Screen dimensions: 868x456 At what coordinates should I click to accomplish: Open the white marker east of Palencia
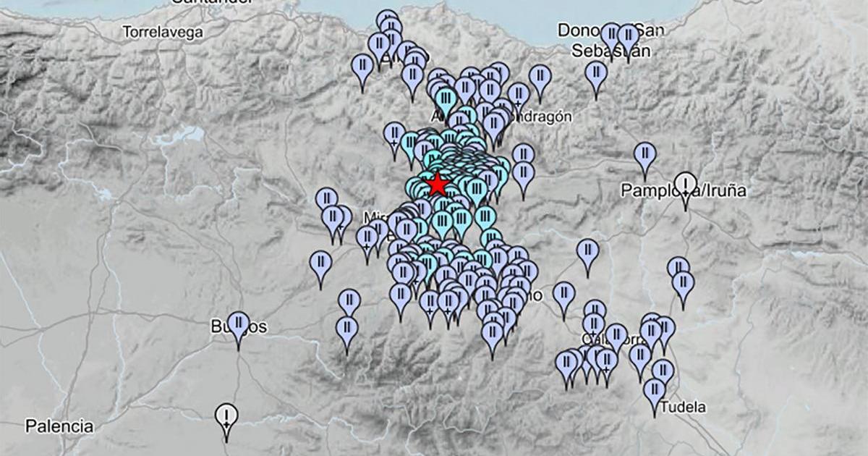227,415
